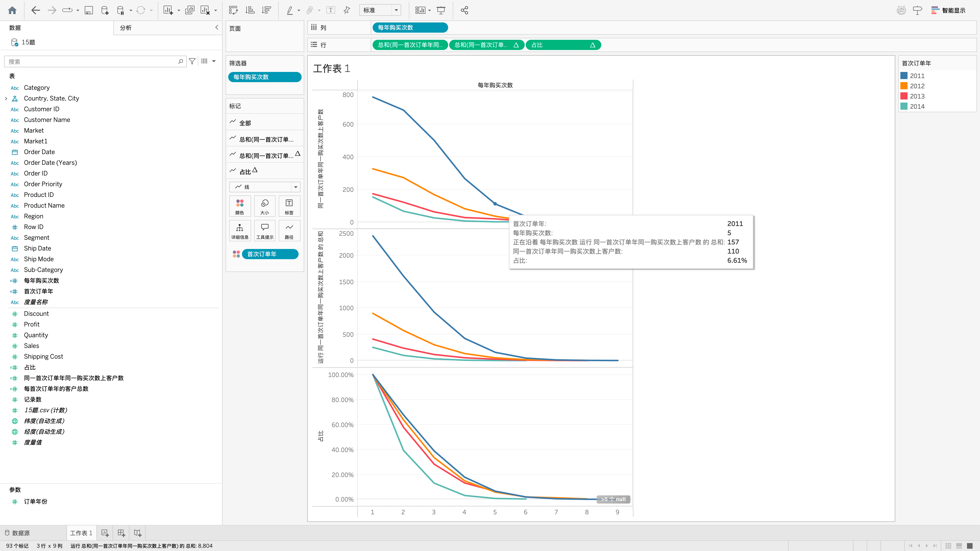
Task: Select the 全部 marks card row
Action: point(265,123)
